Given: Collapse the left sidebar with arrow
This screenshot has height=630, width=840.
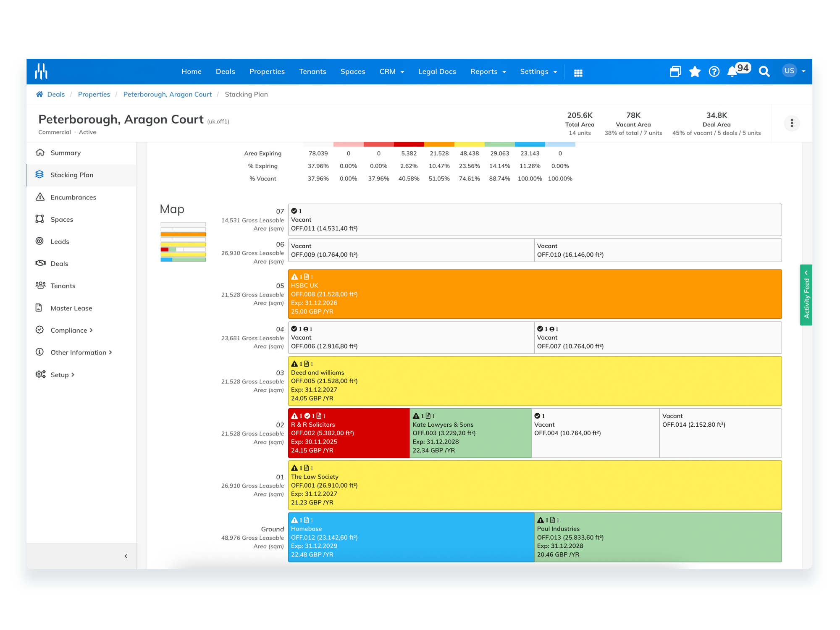Looking at the screenshot, I should point(126,556).
